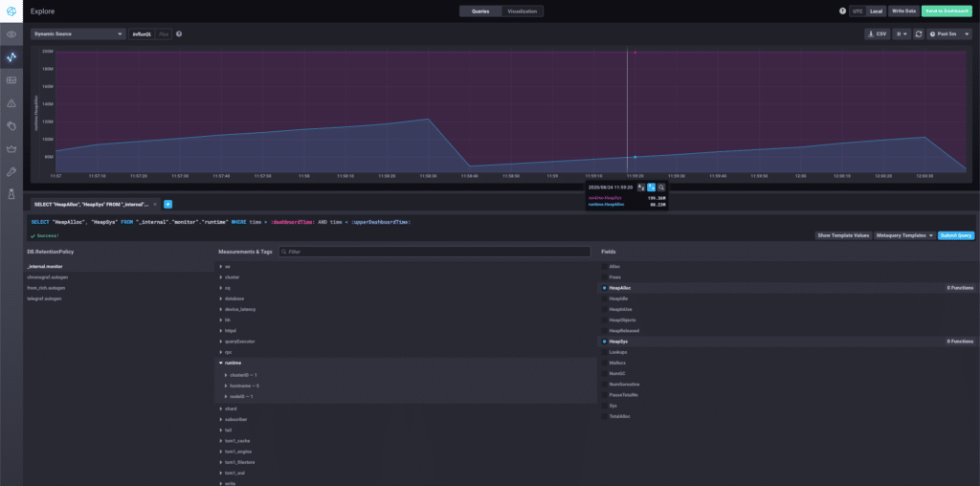Viewport: 980px width, 486px height.
Task: Open Host List via the eye icon
Action: pyautogui.click(x=11, y=34)
